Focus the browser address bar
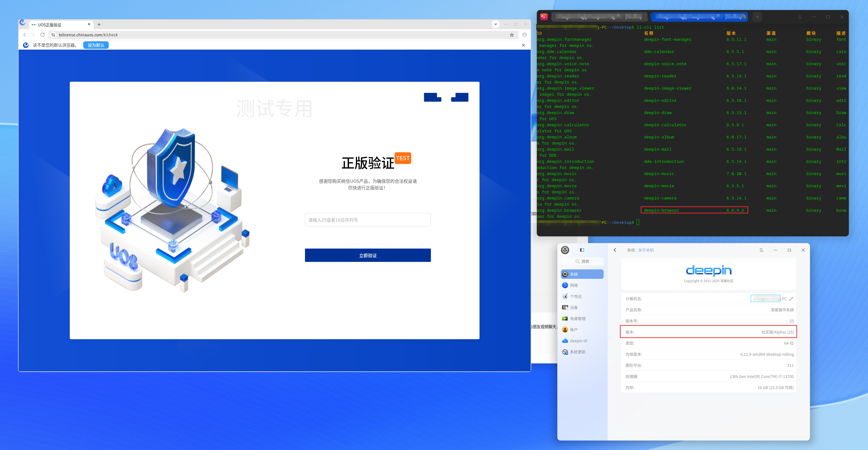The image size is (868, 450). click(283, 35)
